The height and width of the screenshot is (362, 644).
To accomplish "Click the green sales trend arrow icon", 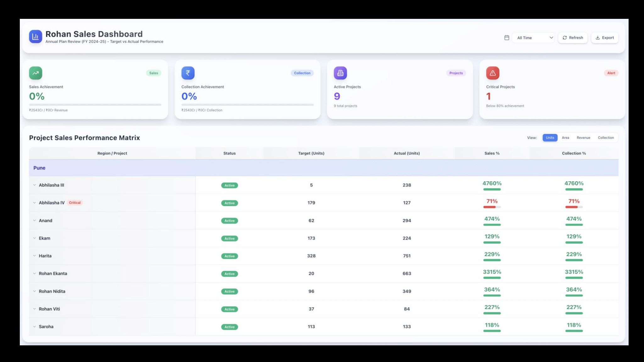I will 36,73.
